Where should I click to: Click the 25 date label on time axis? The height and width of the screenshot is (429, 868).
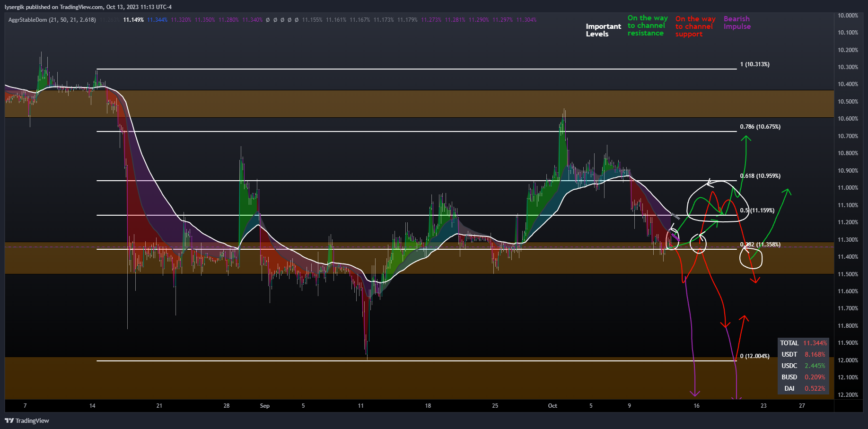[495, 406]
